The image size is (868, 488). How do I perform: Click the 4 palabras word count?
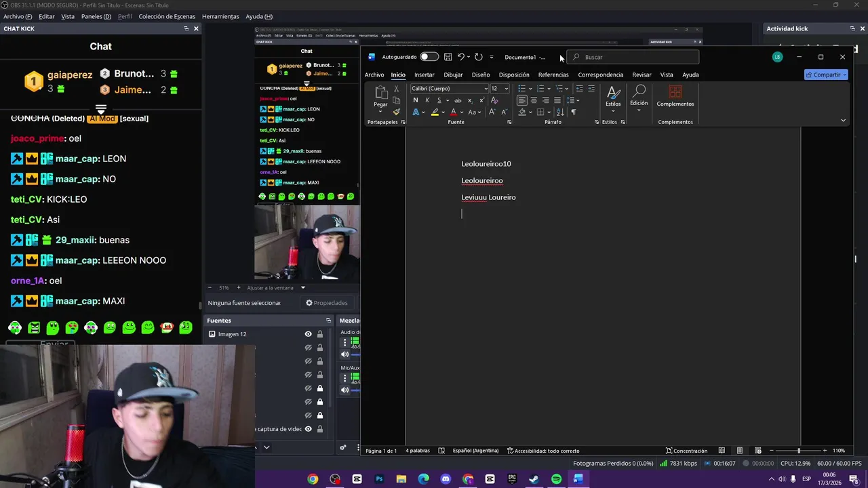[x=418, y=451]
